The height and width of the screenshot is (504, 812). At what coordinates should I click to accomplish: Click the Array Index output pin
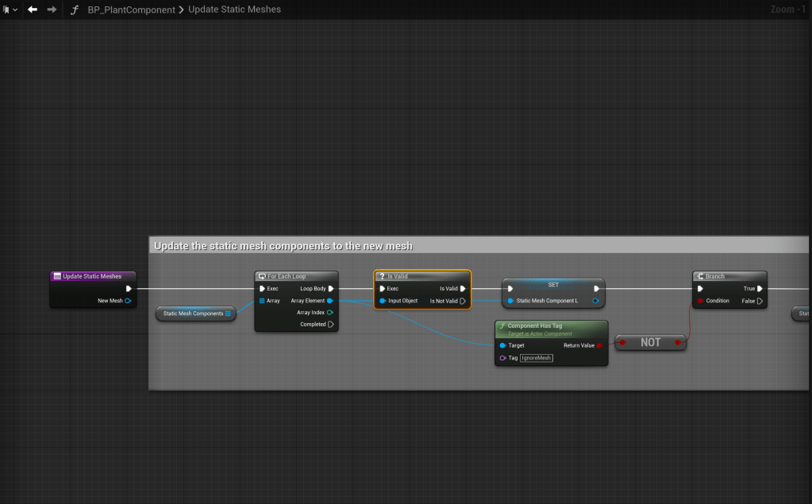tap(330, 313)
